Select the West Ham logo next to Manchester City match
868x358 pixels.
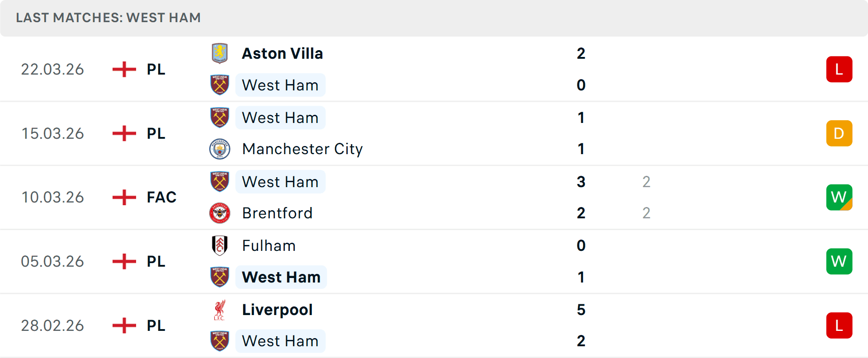coord(220,118)
